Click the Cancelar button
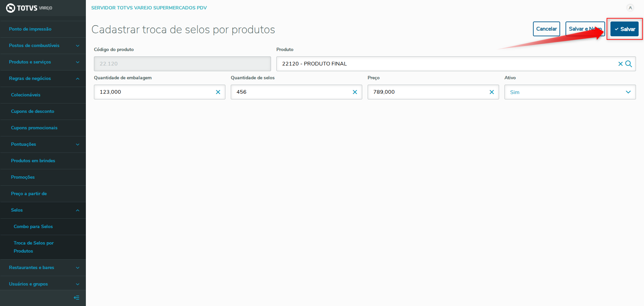Image resolution: width=644 pixels, height=306 pixels. [546, 29]
